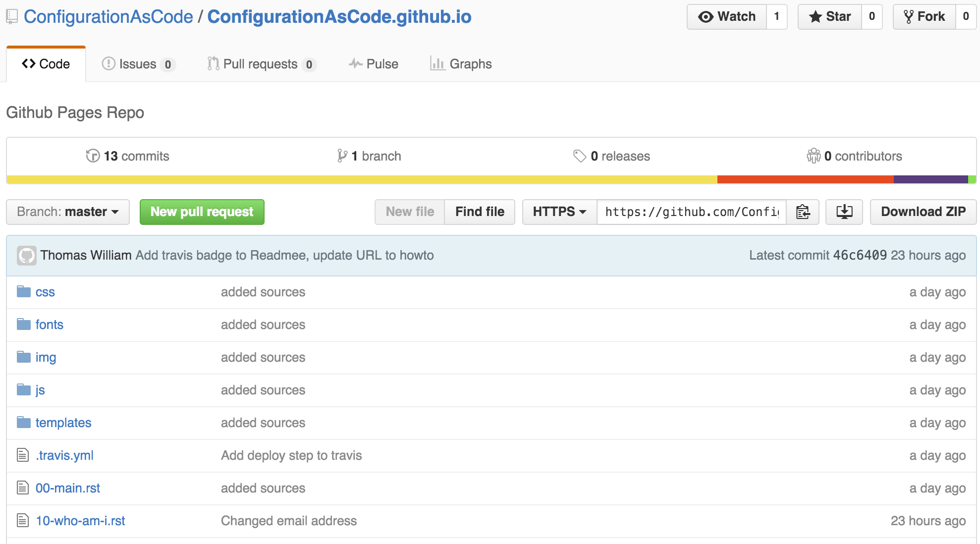Click the New pull request button
The width and height of the screenshot is (980, 544).
pos(202,212)
